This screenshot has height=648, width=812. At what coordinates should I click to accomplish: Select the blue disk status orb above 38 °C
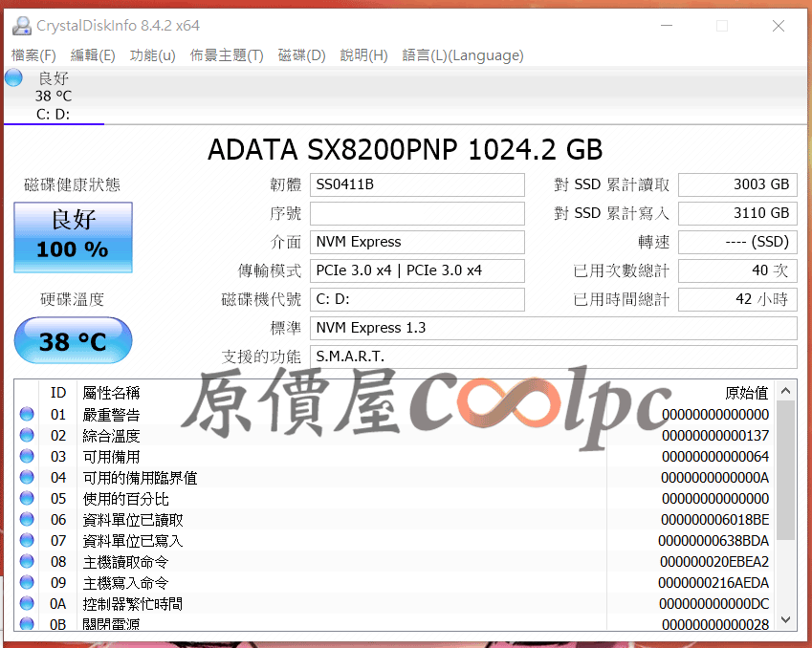(x=14, y=77)
